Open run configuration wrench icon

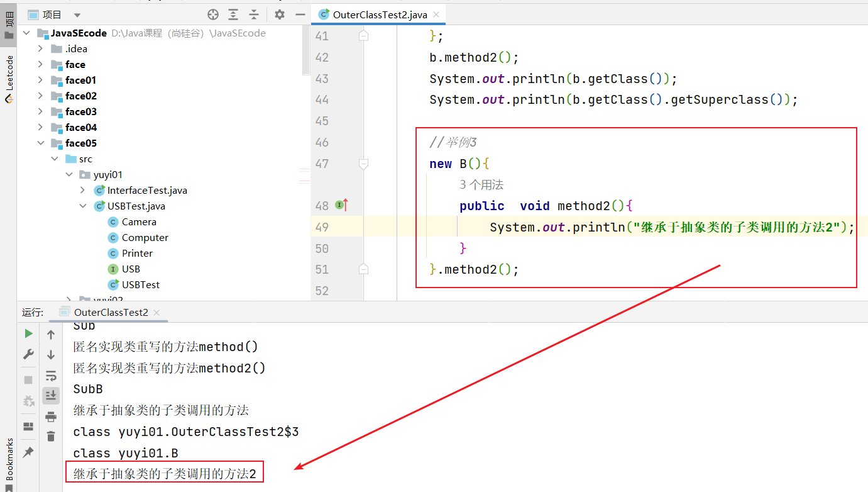[x=28, y=354]
